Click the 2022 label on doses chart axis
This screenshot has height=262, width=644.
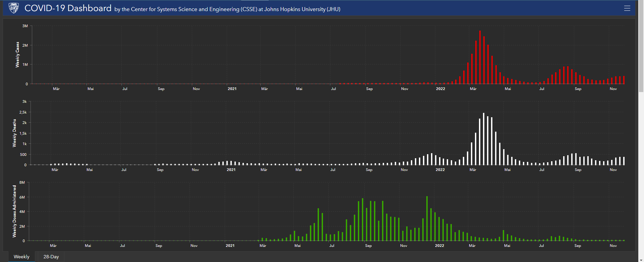439,246
